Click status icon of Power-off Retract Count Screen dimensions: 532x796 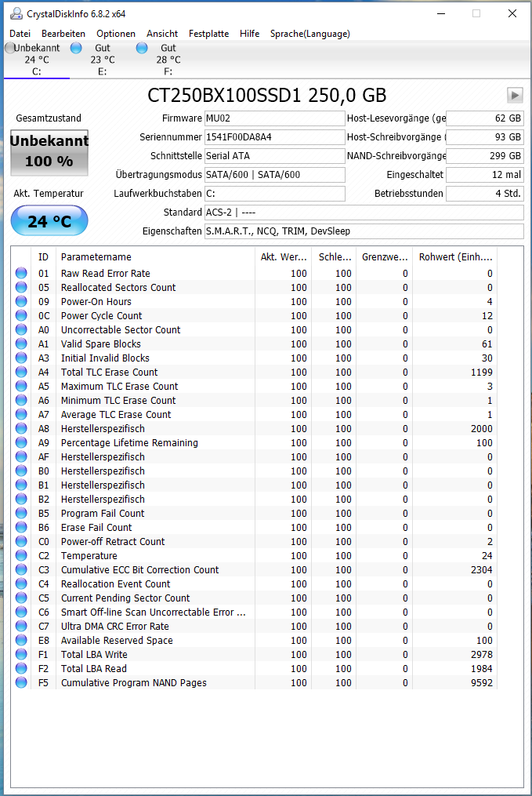21,542
